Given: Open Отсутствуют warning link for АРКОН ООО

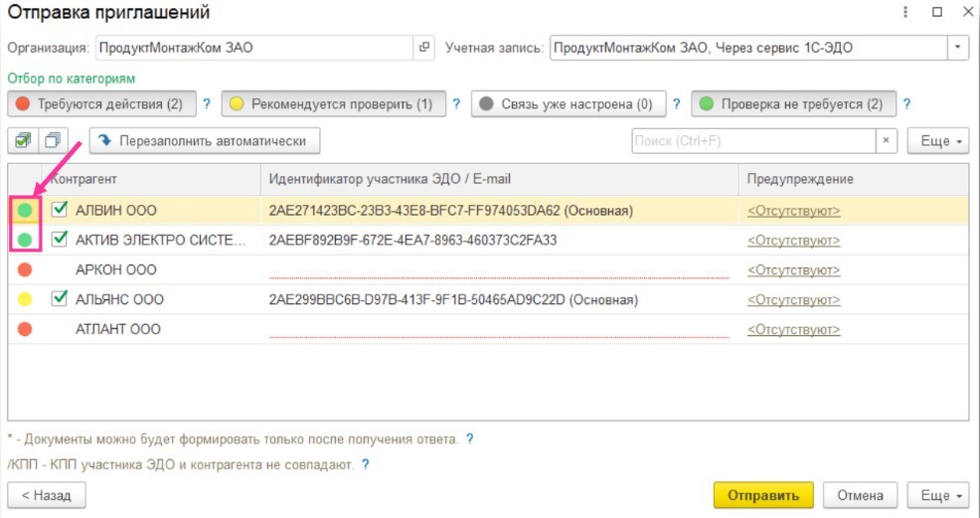Looking at the screenshot, I should (x=793, y=269).
